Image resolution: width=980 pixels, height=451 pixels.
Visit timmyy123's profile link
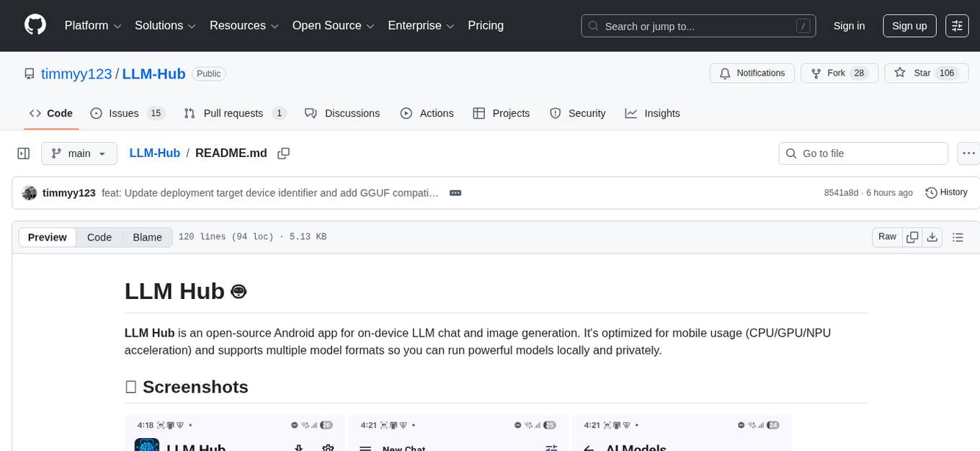[76, 73]
